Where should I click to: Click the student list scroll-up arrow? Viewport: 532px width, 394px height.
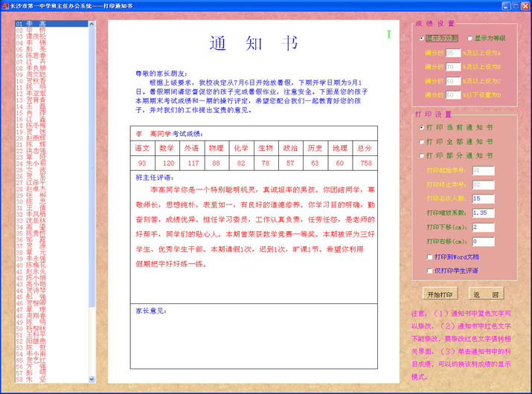(x=92, y=24)
